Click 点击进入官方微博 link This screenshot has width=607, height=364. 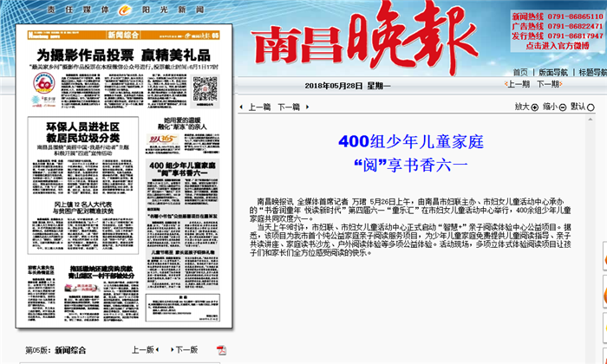570,47
